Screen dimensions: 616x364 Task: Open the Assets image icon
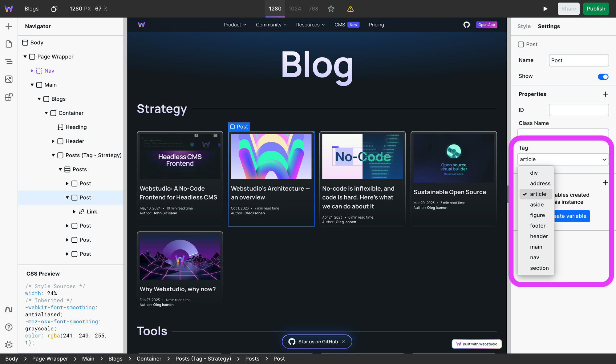[9, 79]
